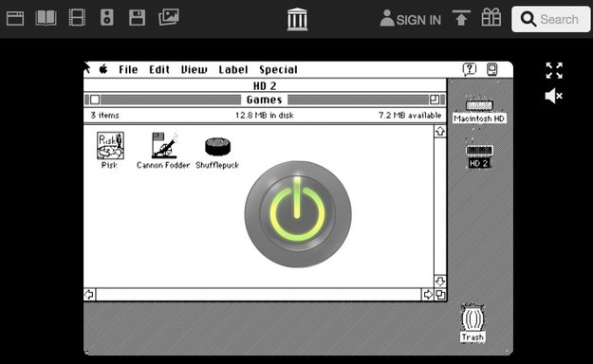
Task: Open the application switcher menu icon
Action: (x=491, y=69)
